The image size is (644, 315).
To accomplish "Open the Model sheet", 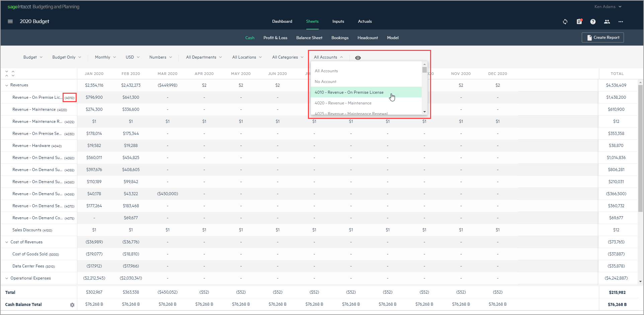I will tap(393, 38).
